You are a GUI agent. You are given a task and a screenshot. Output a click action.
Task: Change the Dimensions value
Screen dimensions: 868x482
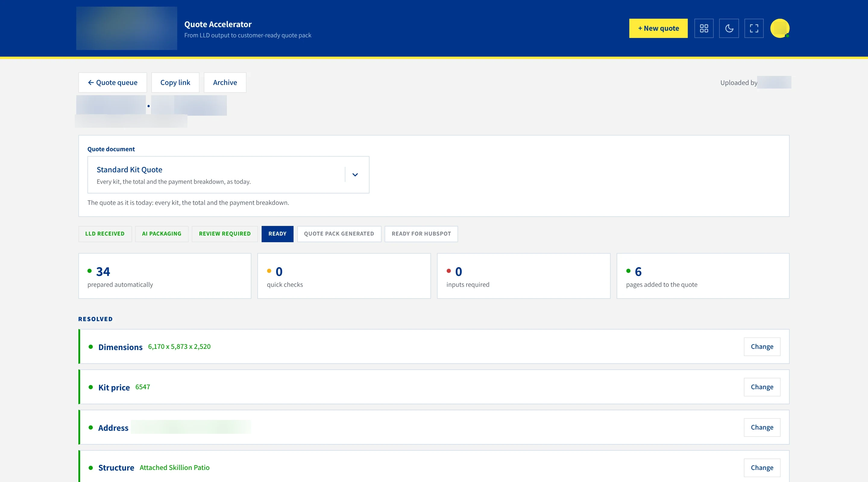click(x=762, y=347)
